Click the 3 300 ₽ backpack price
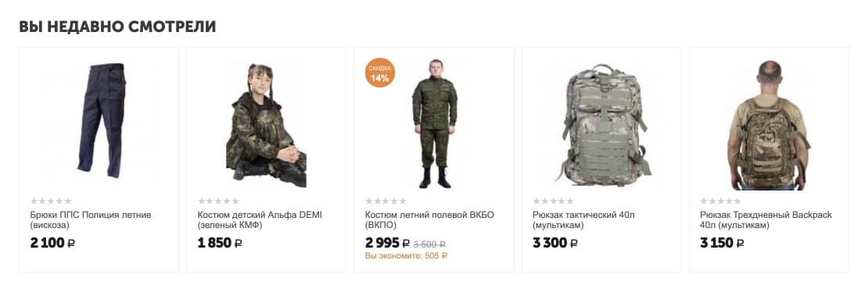Viewport: 868px width, 289px height. (x=555, y=243)
